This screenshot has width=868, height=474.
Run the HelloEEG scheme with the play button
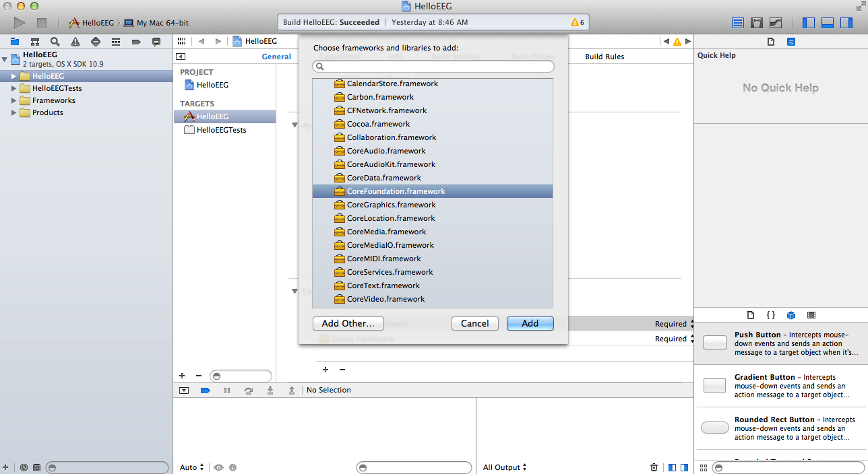tap(20, 22)
